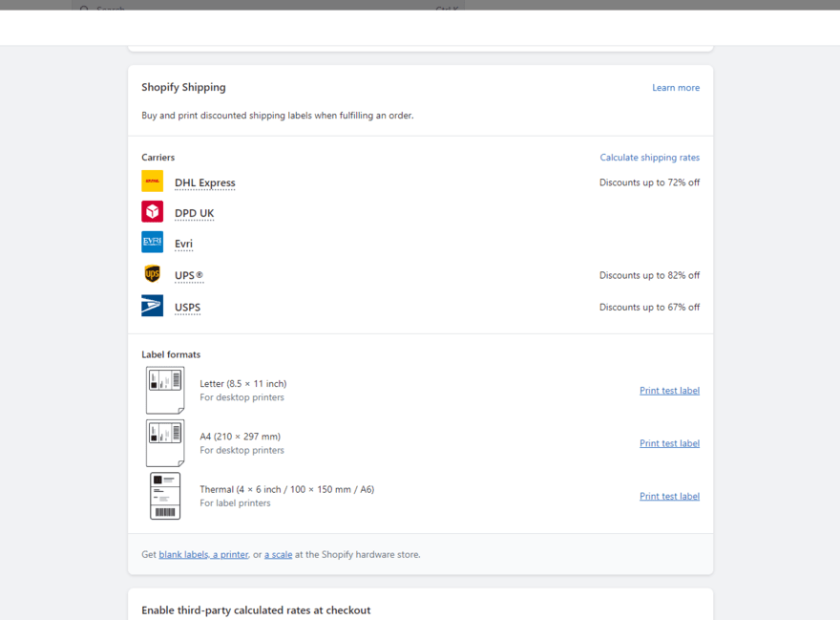840x620 pixels.
Task: Click 'Discounts up to 82% off' text
Action: click(649, 275)
